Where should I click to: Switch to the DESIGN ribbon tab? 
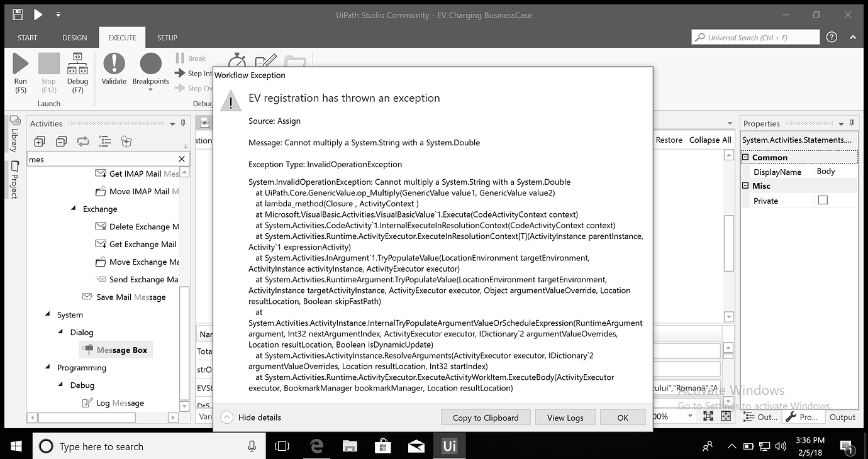(x=74, y=37)
